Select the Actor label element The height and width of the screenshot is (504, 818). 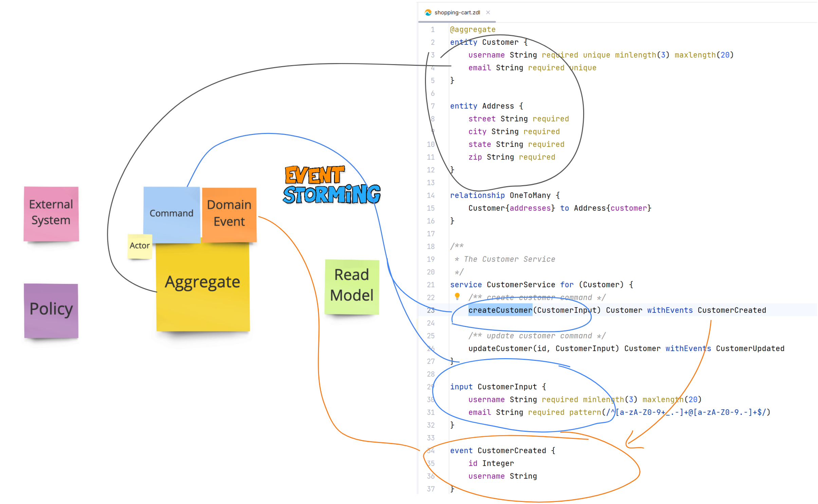(x=139, y=245)
